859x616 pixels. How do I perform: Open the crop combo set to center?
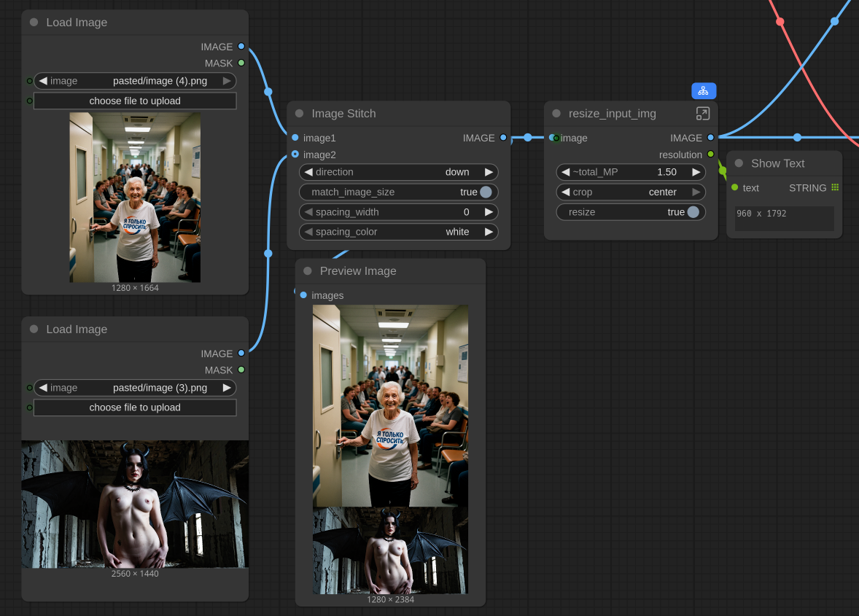point(631,192)
